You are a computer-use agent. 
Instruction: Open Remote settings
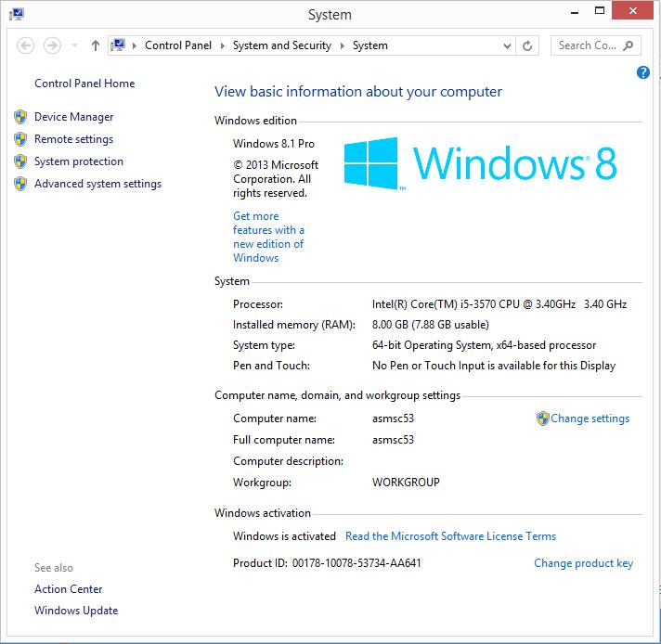[73, 138]
